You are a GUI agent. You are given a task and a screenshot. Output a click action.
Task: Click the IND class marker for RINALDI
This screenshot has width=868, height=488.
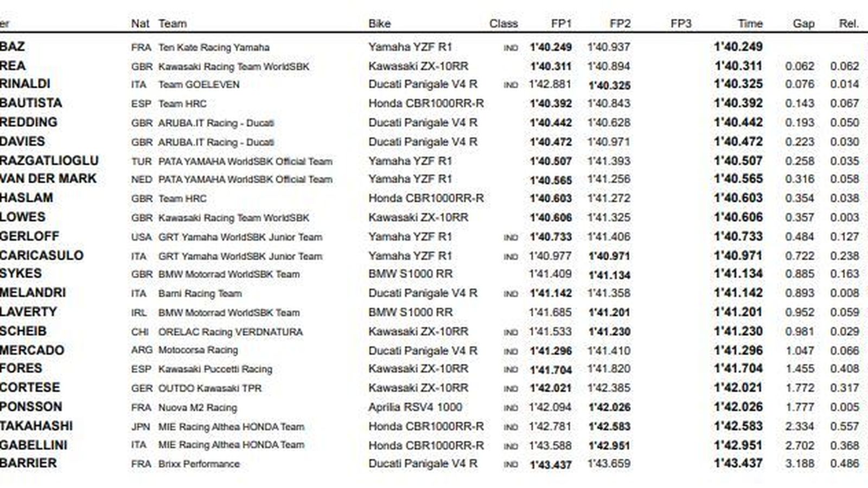[x=510, y=85]
